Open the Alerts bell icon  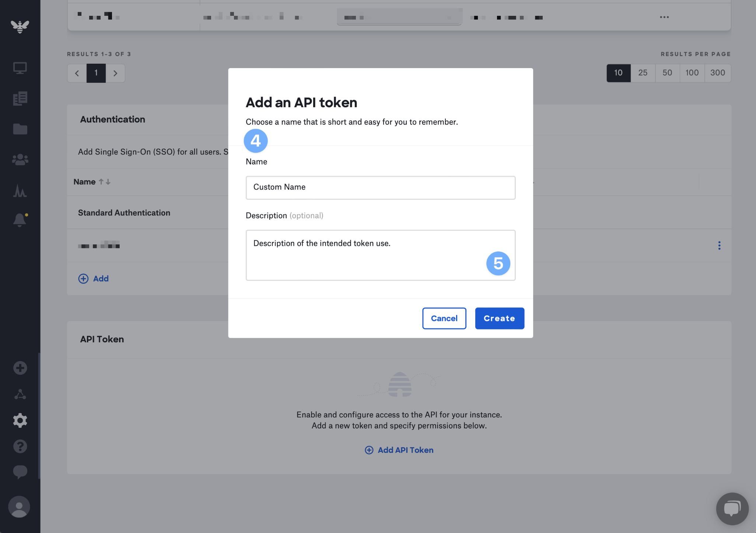pos(20,220)
